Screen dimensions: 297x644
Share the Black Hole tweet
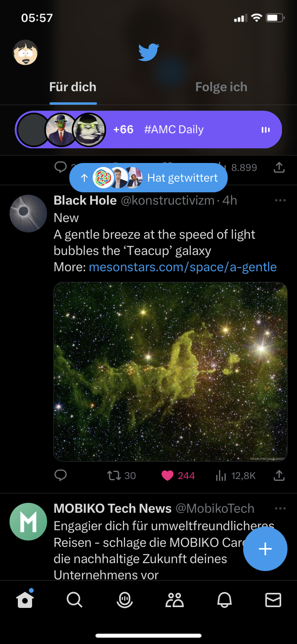pos(279,475)
